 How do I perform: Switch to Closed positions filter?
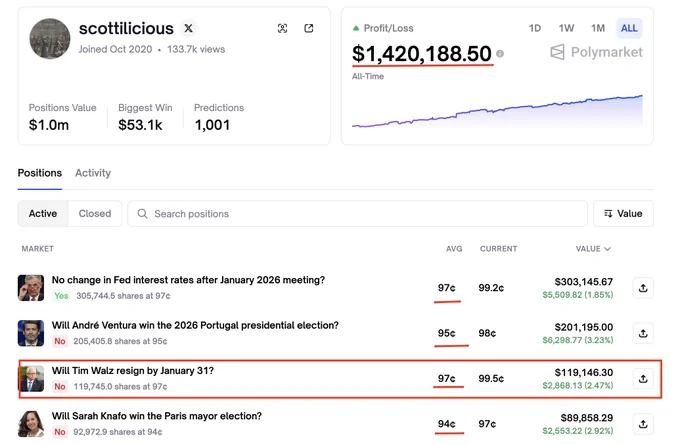click(95, 213)
